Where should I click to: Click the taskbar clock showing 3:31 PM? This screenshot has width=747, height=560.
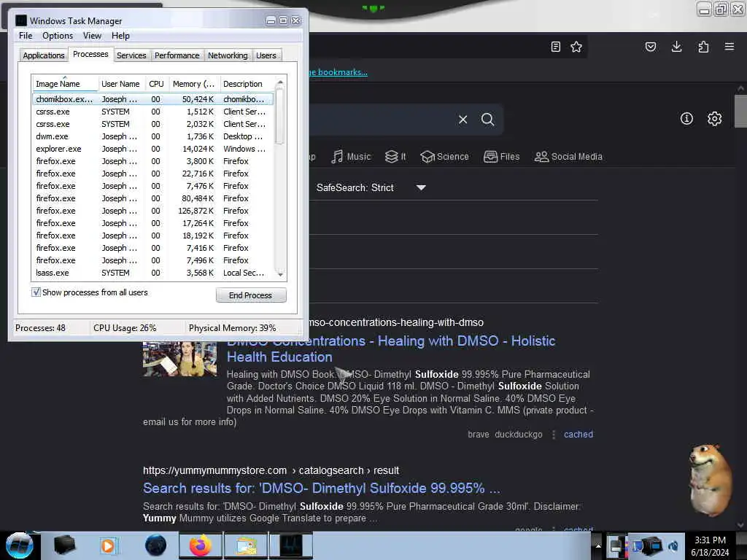(x=710, y=545)
